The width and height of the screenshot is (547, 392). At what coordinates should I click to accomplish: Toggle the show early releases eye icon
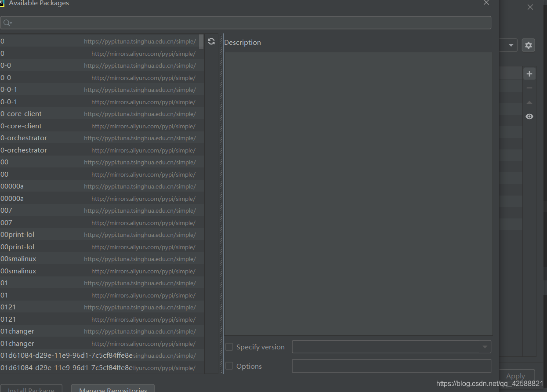(529, 116)
